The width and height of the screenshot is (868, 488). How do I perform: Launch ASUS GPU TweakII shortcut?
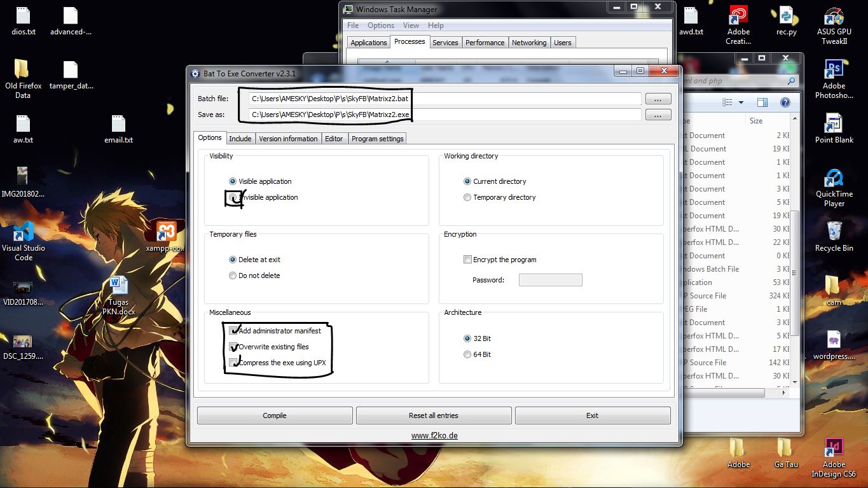[834, 25]
